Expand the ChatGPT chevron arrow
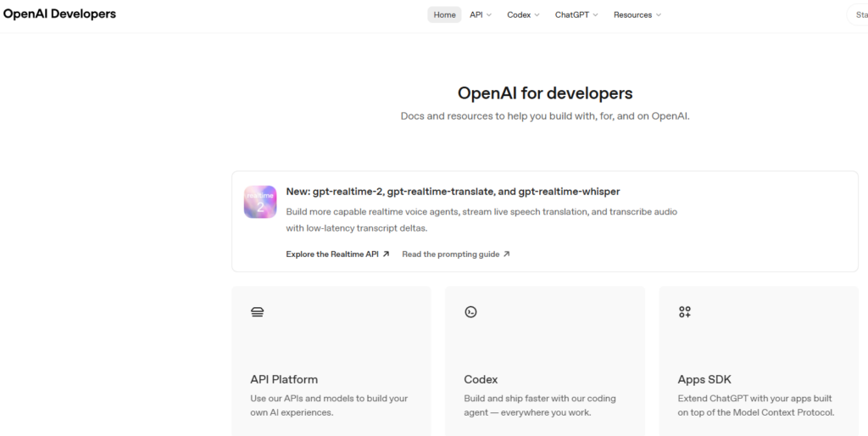Screen dimensions: 868x436 click(596, 15)
